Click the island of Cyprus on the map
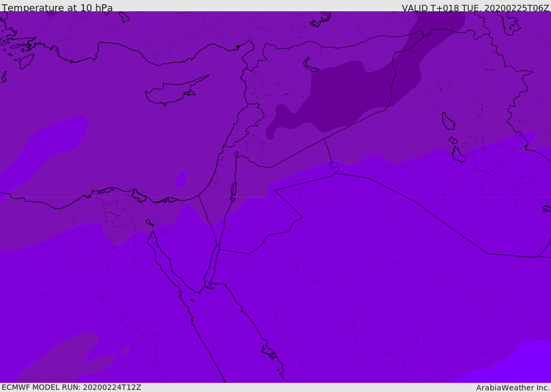Screen dimensions: 551x392 point(176,91)
